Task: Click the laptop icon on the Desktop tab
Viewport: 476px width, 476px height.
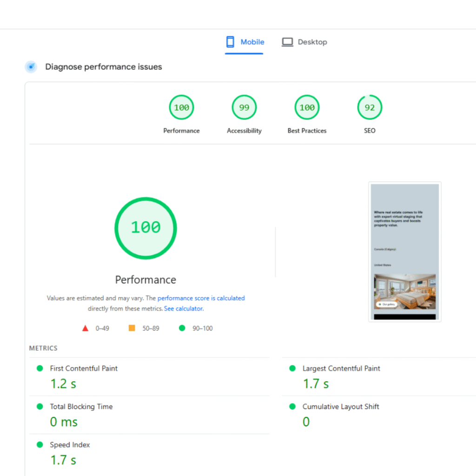Action: coord(287,41)
